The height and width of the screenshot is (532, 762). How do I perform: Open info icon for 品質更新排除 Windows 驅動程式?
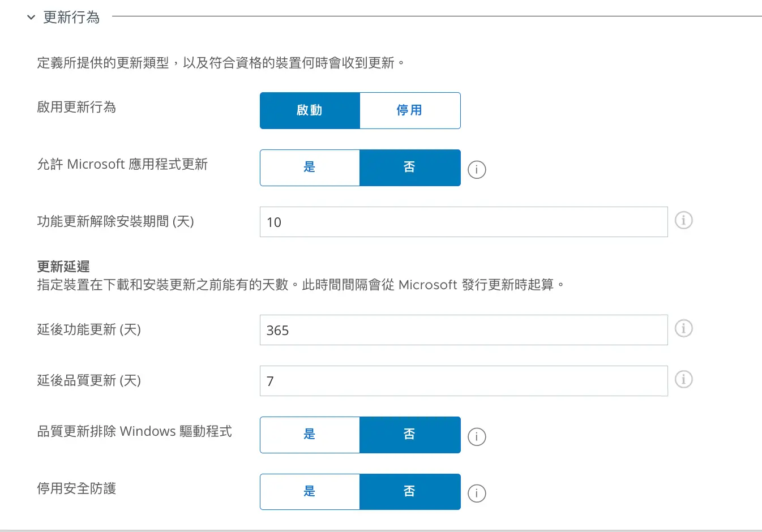[477, 436]
